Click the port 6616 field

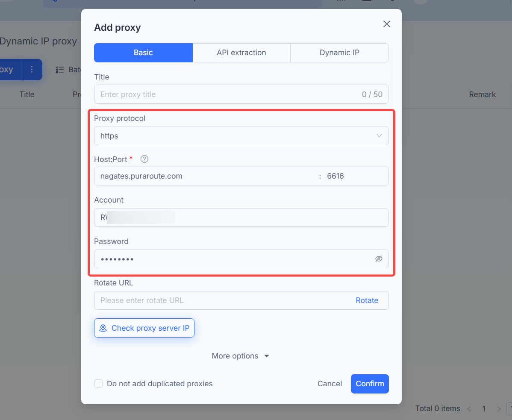356,176
